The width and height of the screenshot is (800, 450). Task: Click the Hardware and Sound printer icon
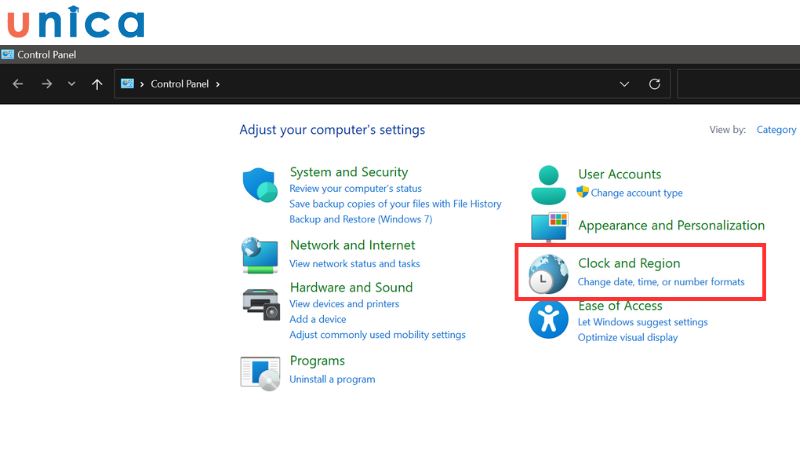[x=259, y=302]
